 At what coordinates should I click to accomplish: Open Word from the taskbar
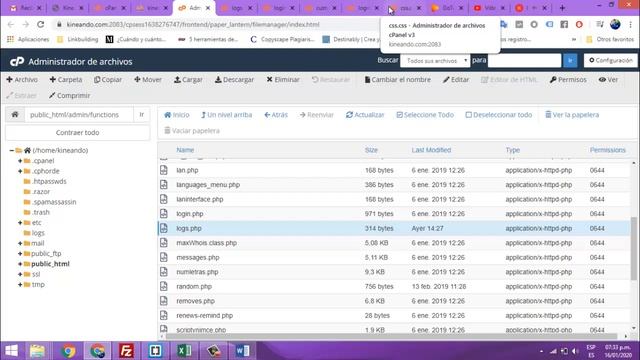(x=242, y=351)
